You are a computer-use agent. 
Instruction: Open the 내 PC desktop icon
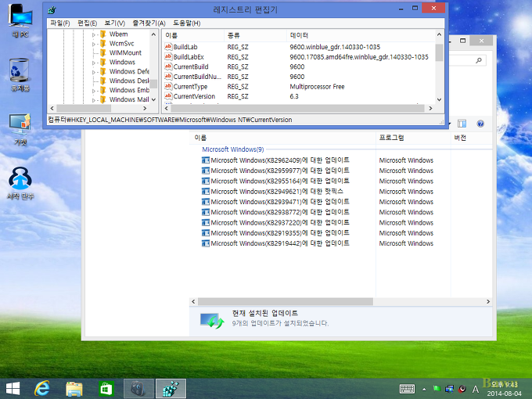coord(20,20)
